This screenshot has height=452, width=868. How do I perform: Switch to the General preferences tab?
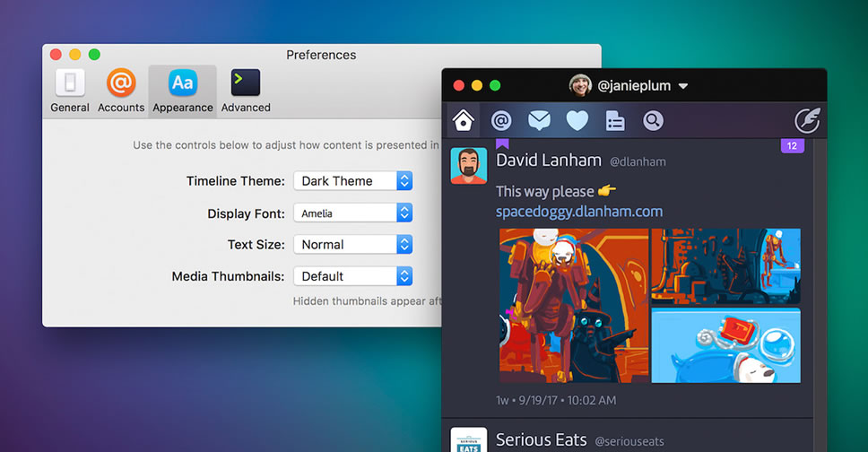tap(70, 91)
